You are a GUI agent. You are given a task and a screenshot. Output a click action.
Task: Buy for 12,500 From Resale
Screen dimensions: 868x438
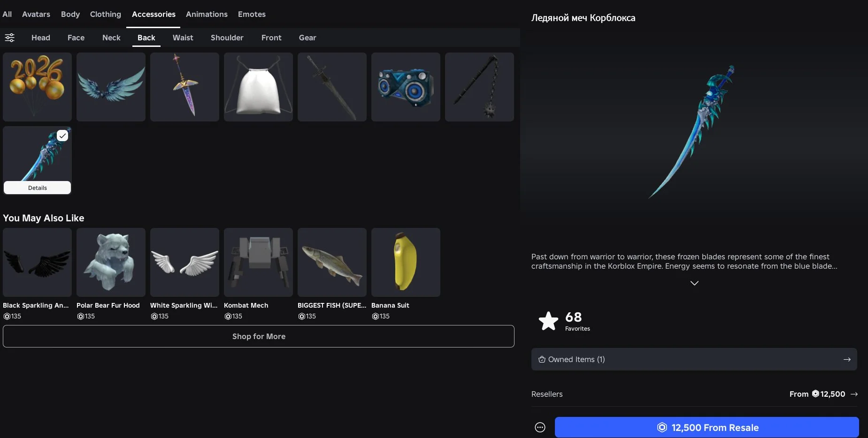click(707, 427)
